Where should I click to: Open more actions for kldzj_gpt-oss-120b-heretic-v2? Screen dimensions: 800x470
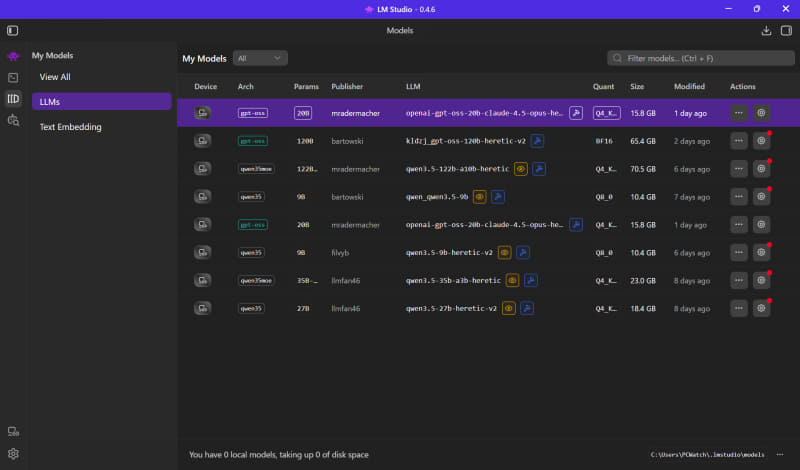point(739,141)
